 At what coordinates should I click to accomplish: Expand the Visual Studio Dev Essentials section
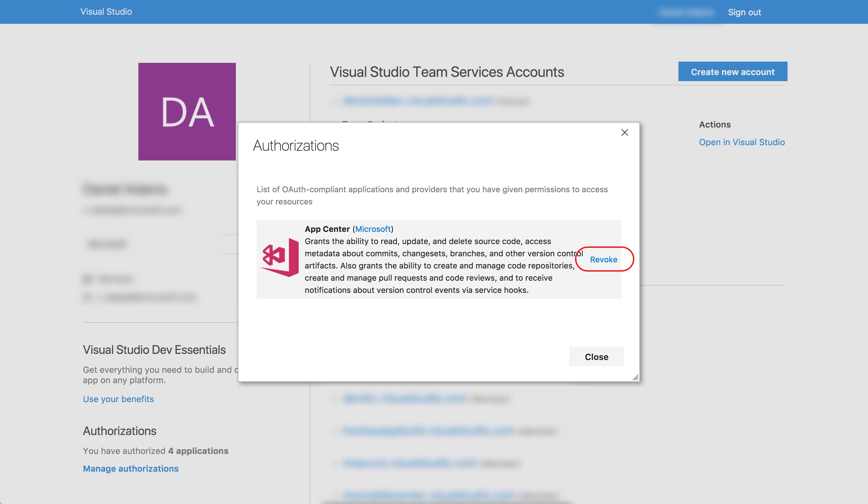coord(154,348)
